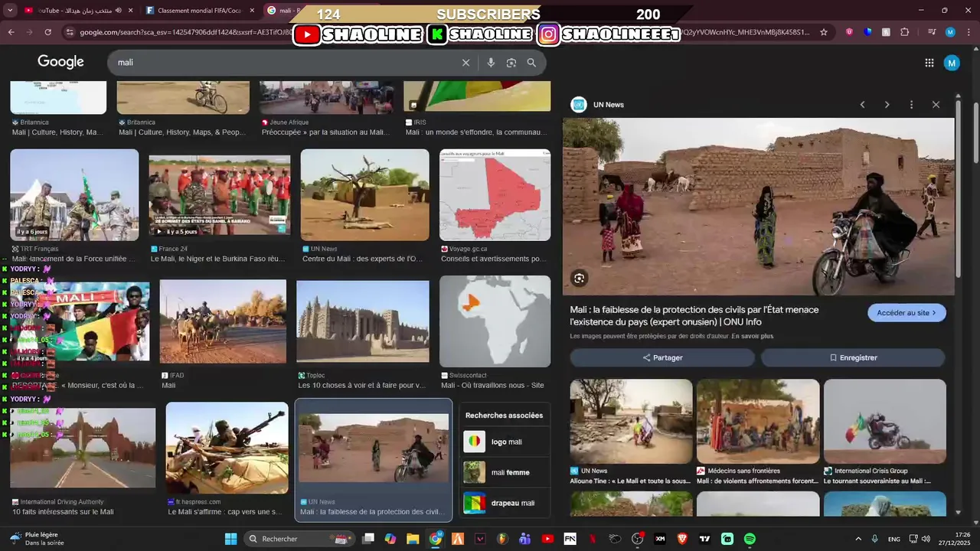Save the image with Enregistrer
Image resolution: width=980 pixels, height=551 pixels.
[x=853, y=357]
